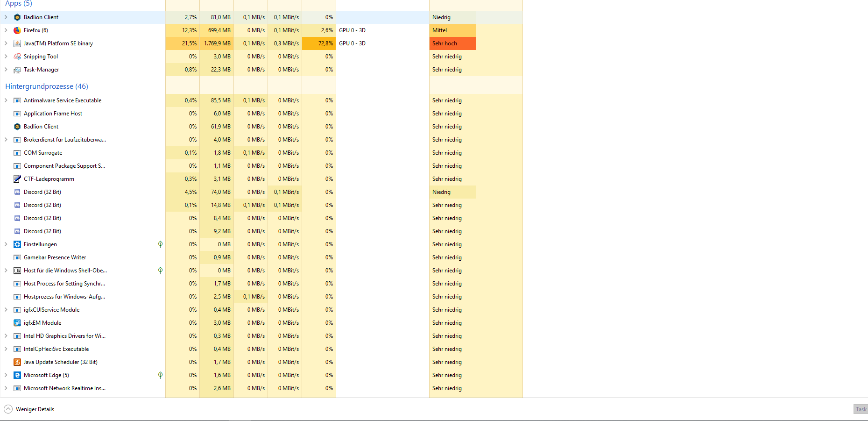Click the Snipping Tool icon
The width and height of the screenshot is (868, 421).
pyautogui.click(x=17, y=57)
